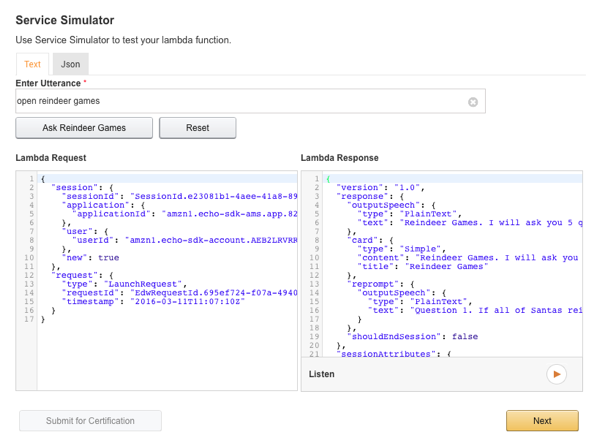Click the "content" line in Lambda Response
Viewport: 600px width, 446px height.
468,258
